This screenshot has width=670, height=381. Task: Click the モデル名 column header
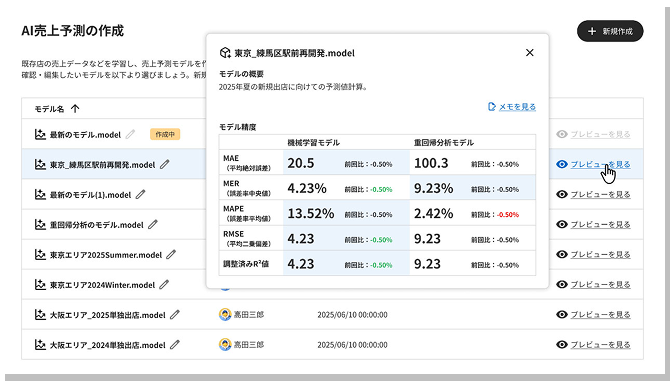(49, 109)
